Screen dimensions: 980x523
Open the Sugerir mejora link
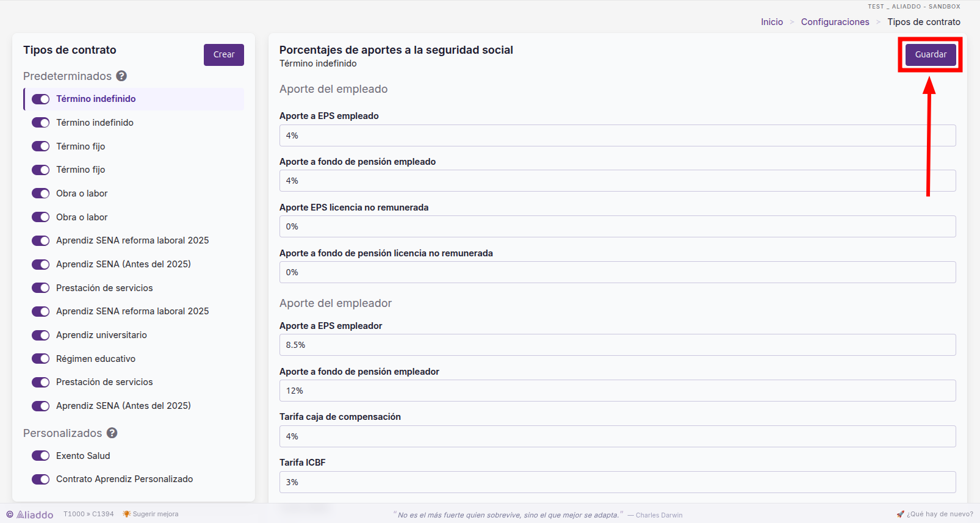coord(156,514)
